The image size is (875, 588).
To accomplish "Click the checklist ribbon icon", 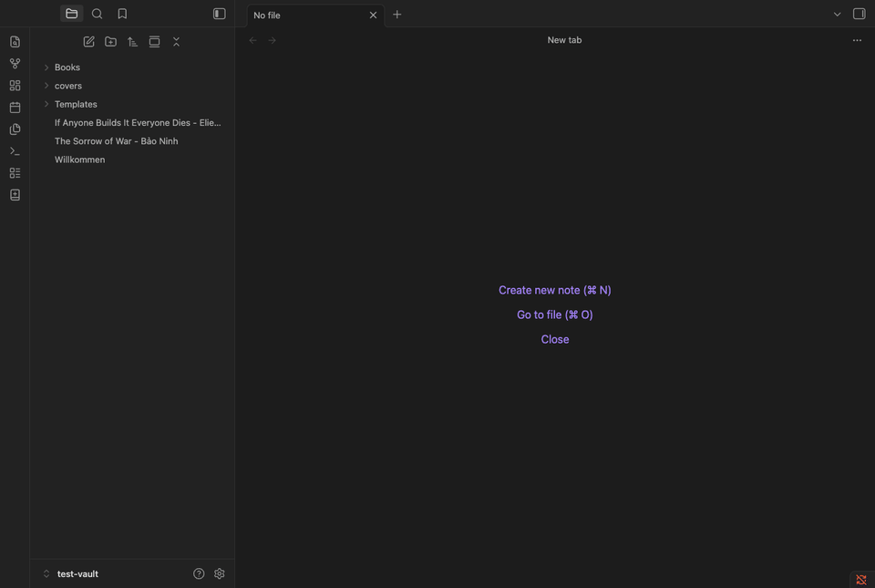I will [x=15, y=173].
